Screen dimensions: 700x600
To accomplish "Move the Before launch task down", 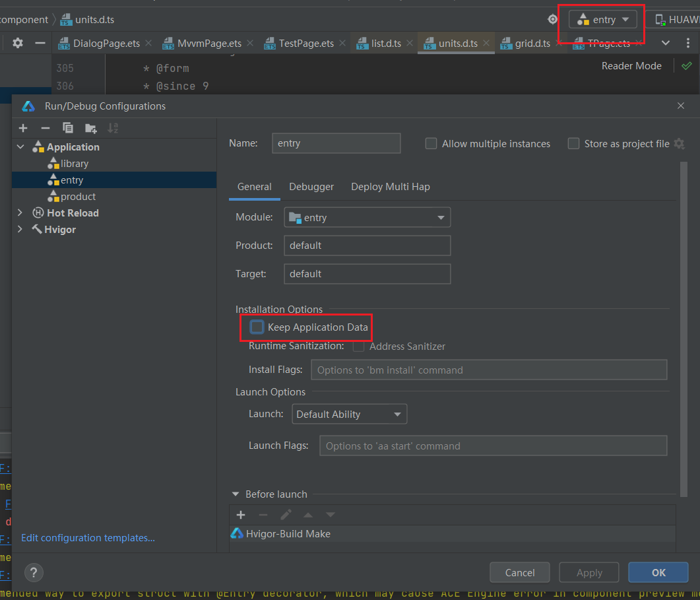I will (331, 515).
